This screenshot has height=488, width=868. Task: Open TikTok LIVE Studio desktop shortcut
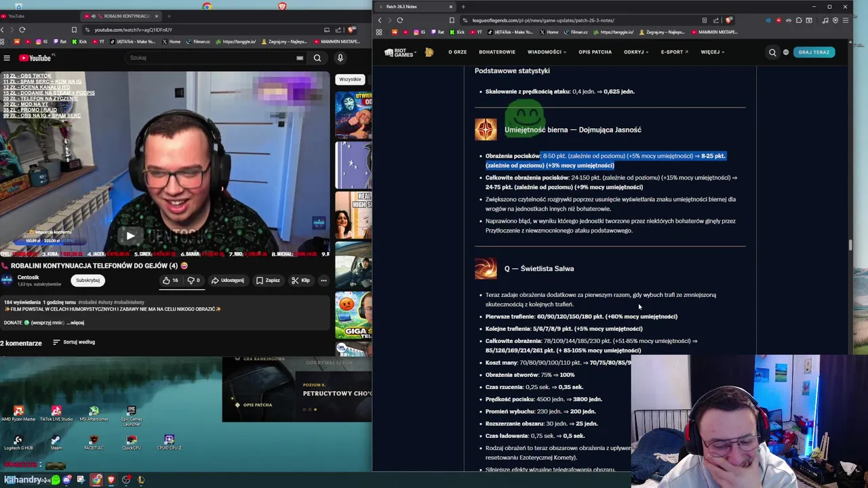56,414
